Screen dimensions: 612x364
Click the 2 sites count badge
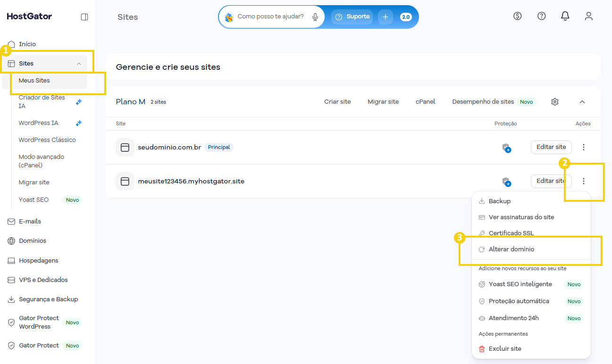point(158,102)
